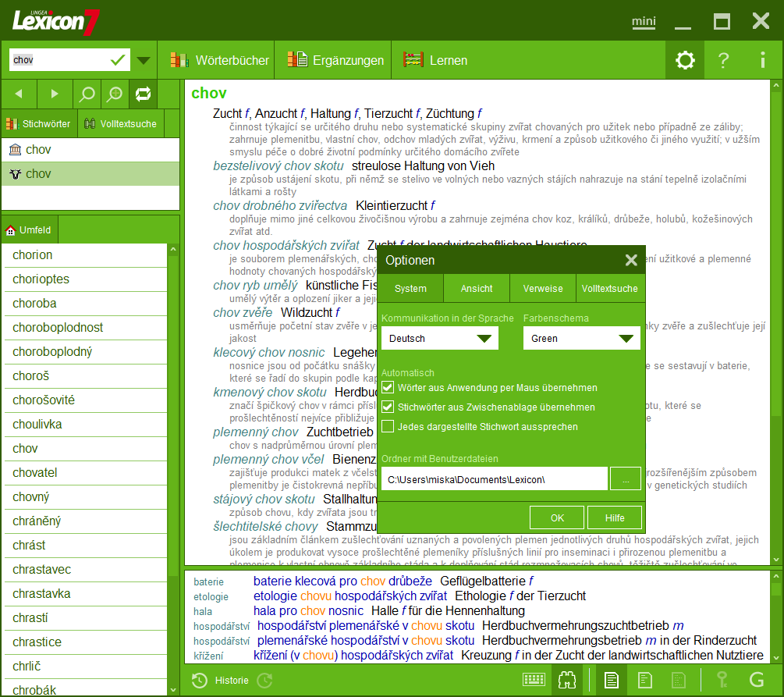Click down arrow of main entry scrollbar
This screenshot has height=697, width=784.
[776, 560]
